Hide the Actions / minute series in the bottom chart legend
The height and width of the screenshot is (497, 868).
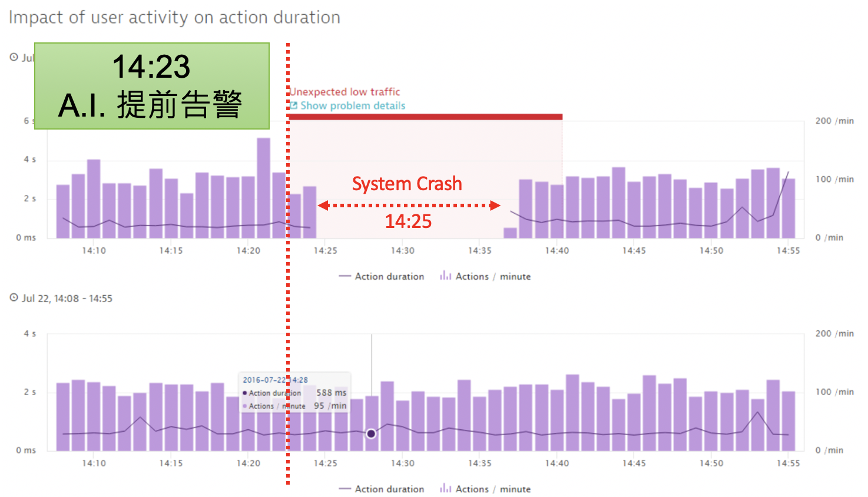coord(493,489)
